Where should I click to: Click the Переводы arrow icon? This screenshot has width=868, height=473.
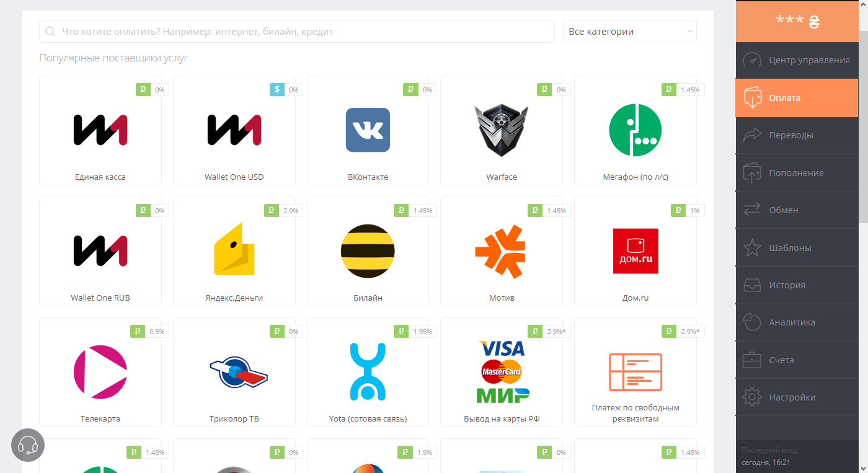[752, 135]
